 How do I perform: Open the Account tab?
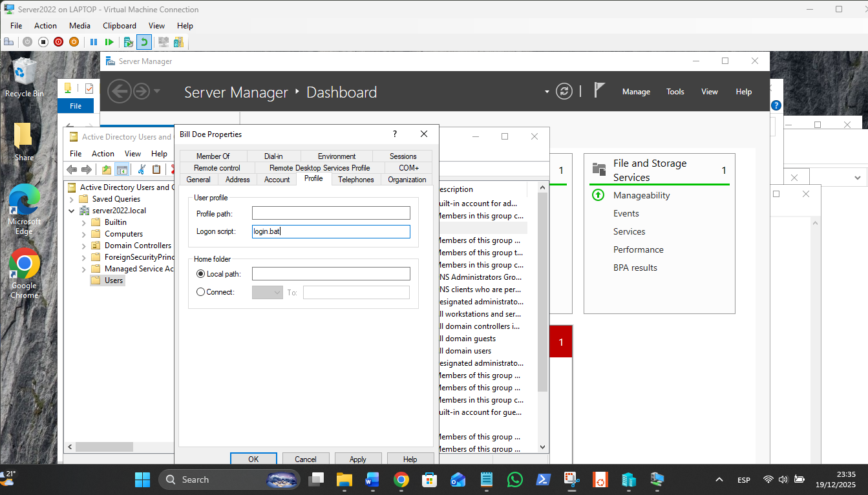277,180
